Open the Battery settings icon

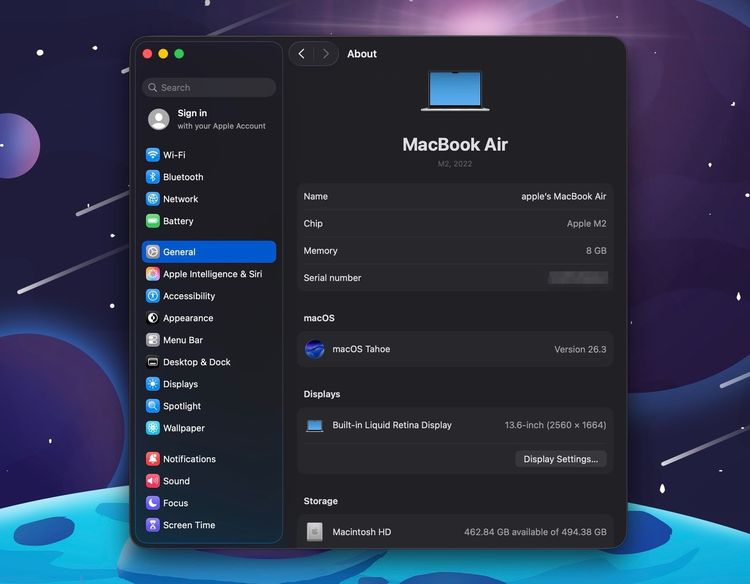153,221
